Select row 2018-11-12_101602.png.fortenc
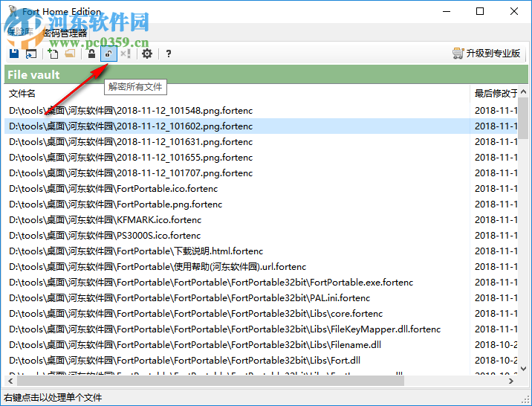The image size is (532, 406). click(x=261, y=126)
